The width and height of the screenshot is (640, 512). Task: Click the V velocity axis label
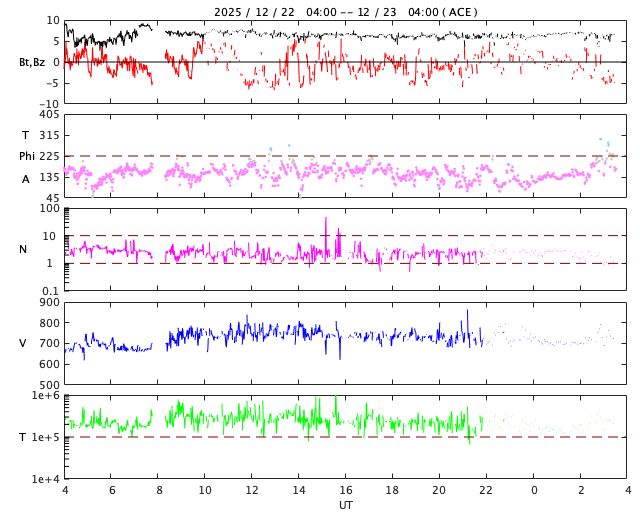tap(23, 343)
